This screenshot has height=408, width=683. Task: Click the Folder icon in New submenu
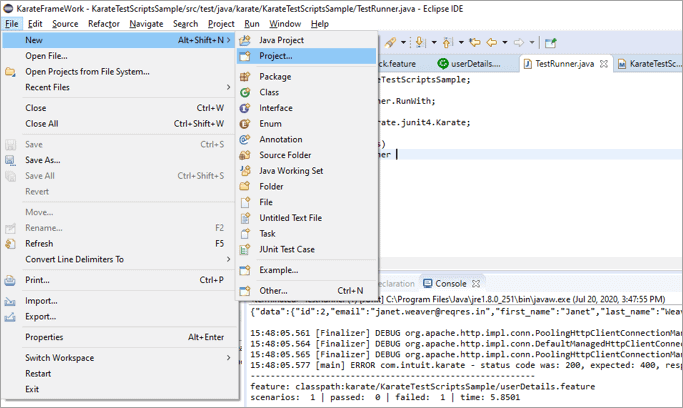pyautogui.click(x=245, y=186)
